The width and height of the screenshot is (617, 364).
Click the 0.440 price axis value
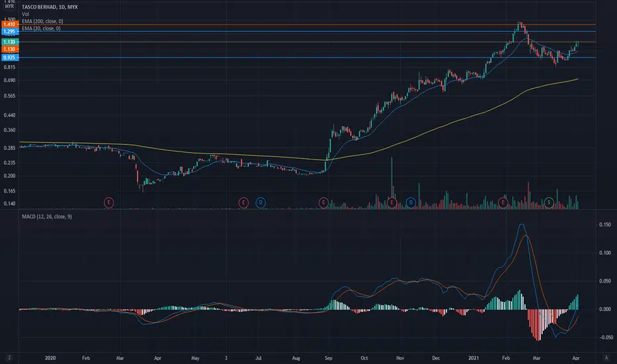(9, 115)
